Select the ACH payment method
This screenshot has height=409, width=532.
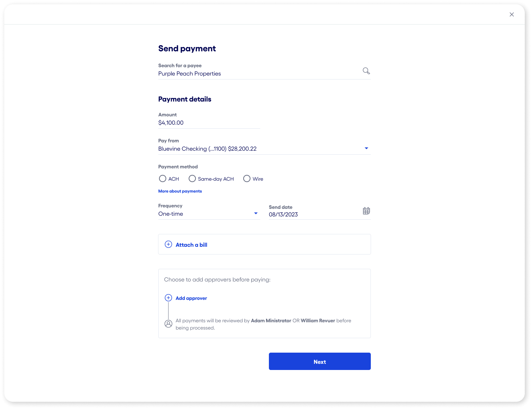pyautogui.click(x=163, y=178)
